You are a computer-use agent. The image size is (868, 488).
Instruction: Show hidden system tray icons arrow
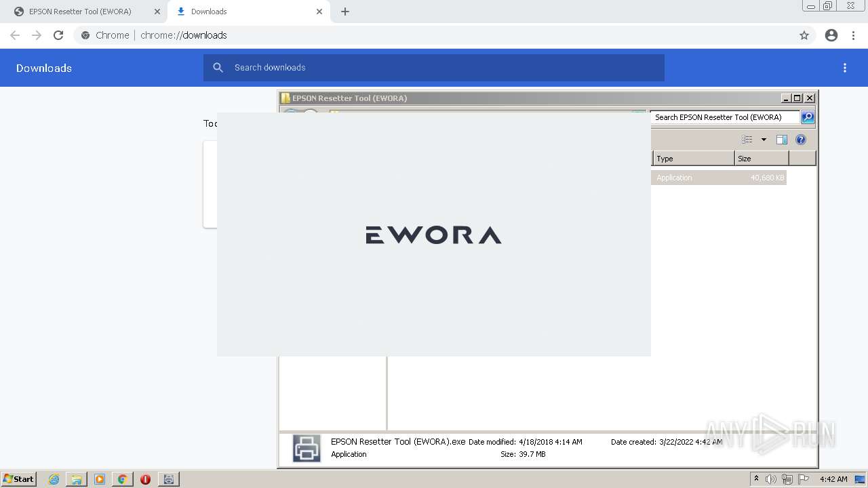[x=756, y=479]
